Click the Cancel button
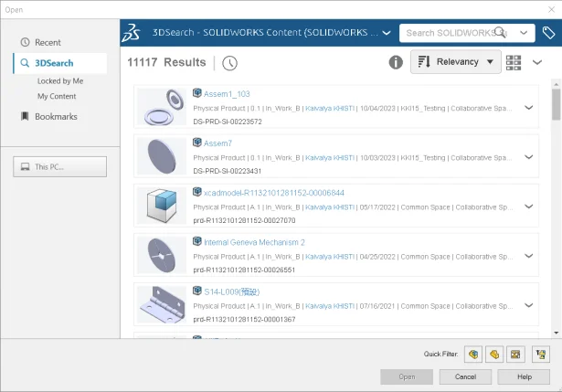The width and height of the screenshot is (562, 392). 465,377
